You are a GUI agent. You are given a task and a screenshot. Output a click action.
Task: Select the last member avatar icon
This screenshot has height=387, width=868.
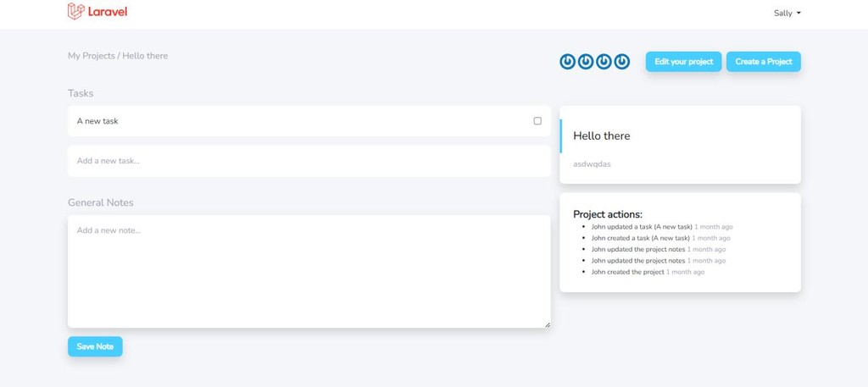[x=622, y=61]
